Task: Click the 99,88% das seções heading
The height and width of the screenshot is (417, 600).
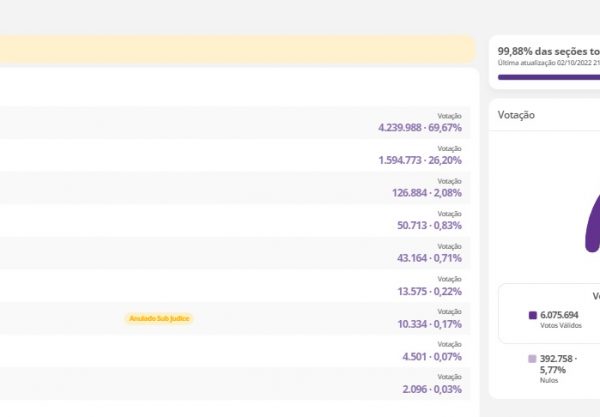Action: [x=547, y=49]
